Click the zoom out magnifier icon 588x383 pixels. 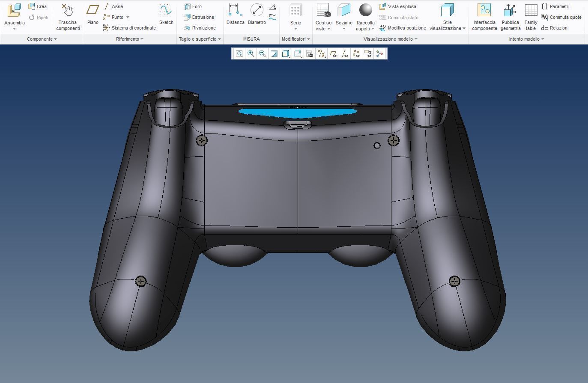[263, 53]
